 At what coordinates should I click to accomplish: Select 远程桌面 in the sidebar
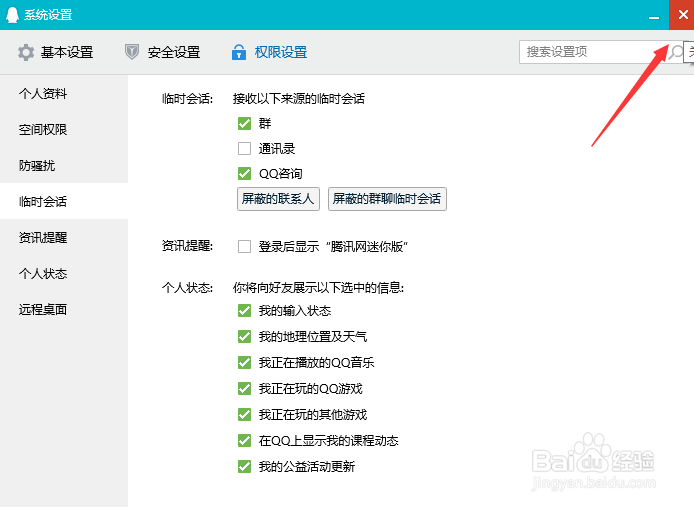pos(64,310)
